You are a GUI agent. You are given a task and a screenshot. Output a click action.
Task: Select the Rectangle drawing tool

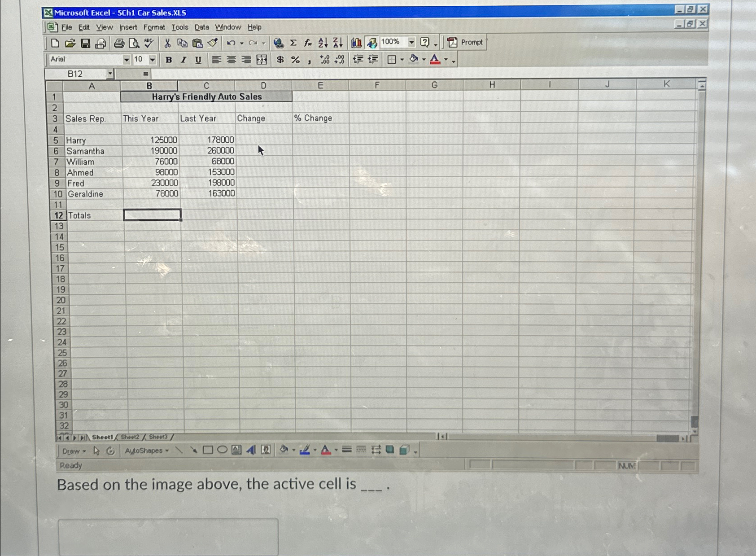pyautogui.click(x=208, y=450)
